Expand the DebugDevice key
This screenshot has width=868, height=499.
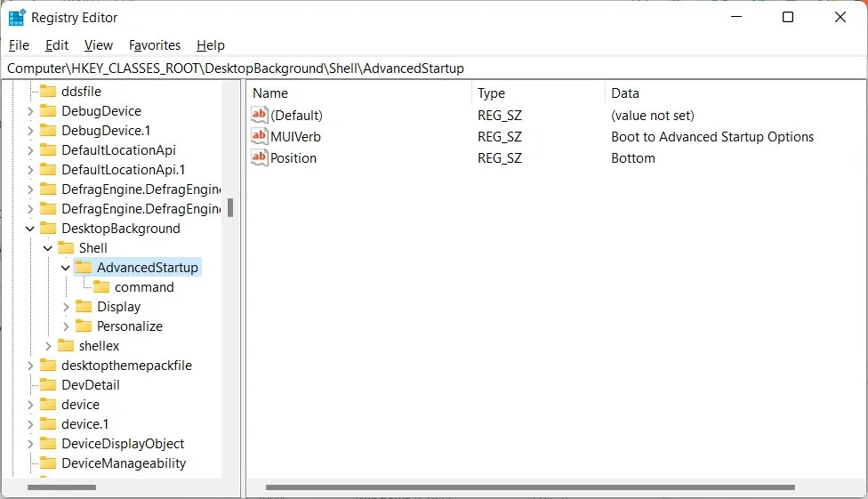30,111
